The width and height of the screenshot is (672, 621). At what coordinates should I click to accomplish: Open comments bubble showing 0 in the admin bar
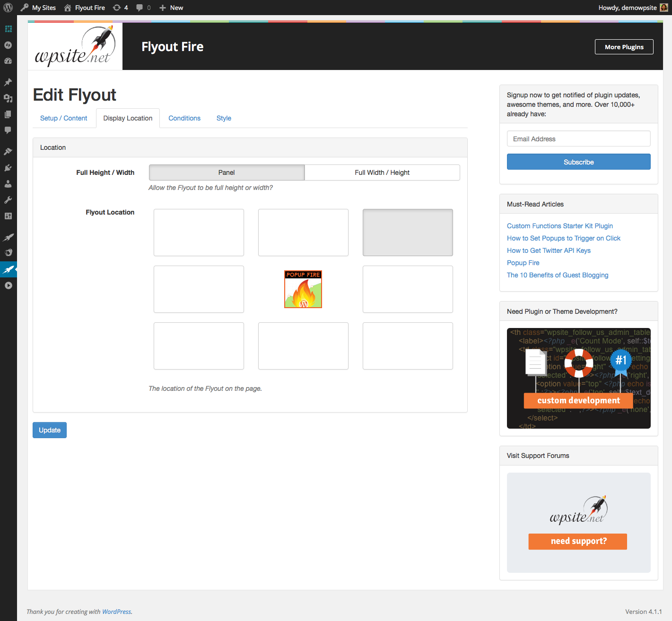pos(143,8)
